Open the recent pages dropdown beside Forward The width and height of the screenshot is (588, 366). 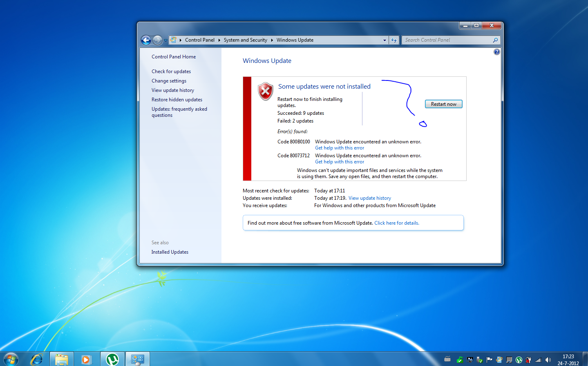[165, 40]
